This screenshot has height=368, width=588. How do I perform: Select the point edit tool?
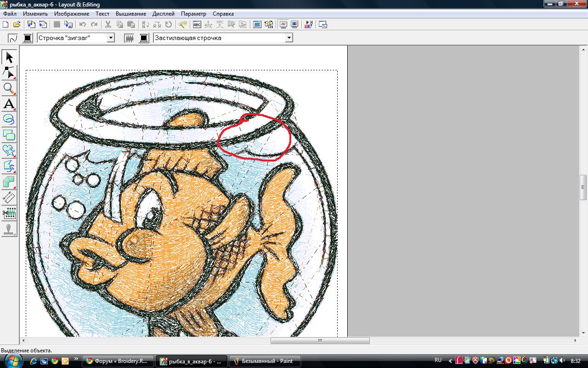point(9,73)
